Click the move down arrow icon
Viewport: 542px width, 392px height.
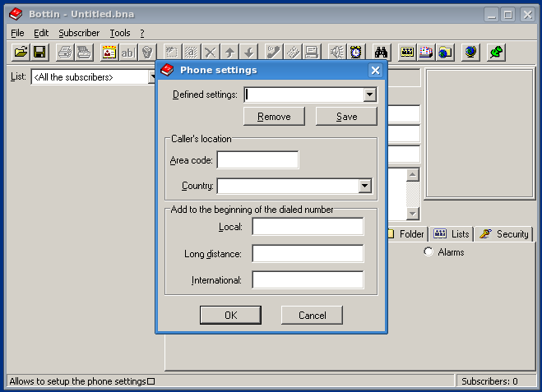(248, 53)
